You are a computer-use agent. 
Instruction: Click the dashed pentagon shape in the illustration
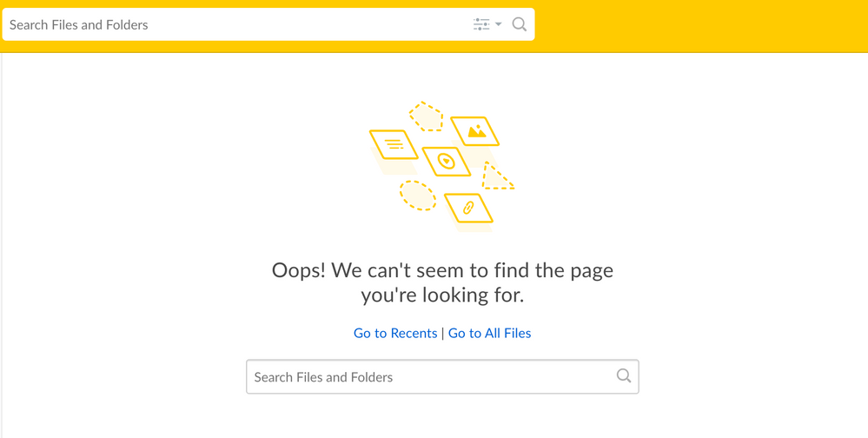(x=427, y=116)
